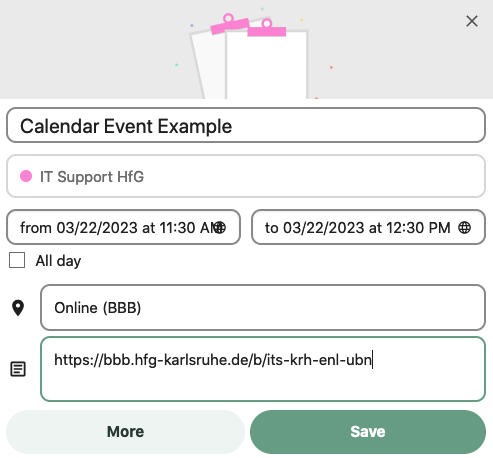Open the to 03/22/2023 date picker

click(x=368, y=227)
